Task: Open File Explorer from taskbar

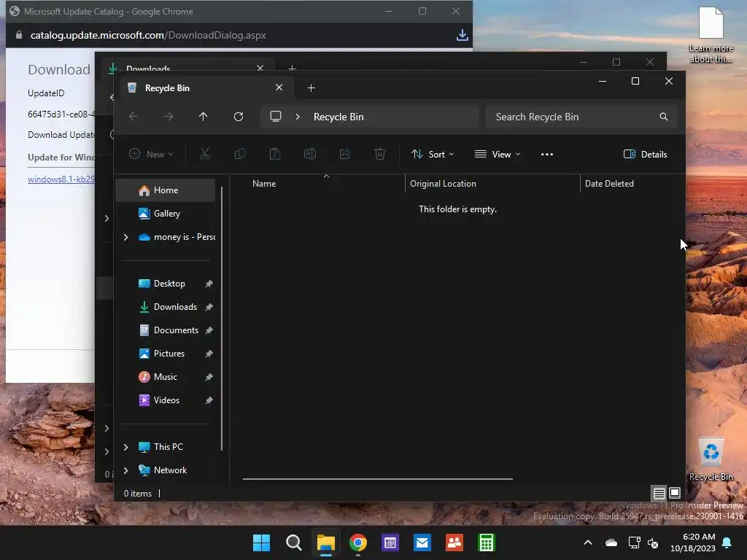Action: point(326,542)
